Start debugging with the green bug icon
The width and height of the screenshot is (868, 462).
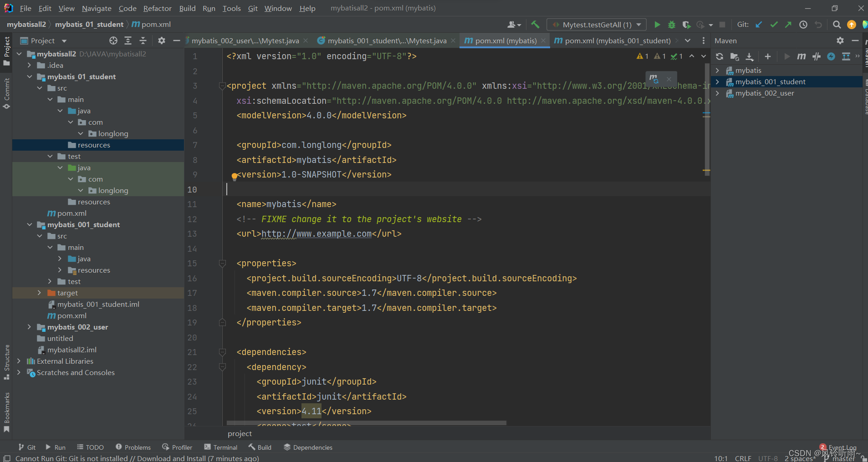point(672,25)
